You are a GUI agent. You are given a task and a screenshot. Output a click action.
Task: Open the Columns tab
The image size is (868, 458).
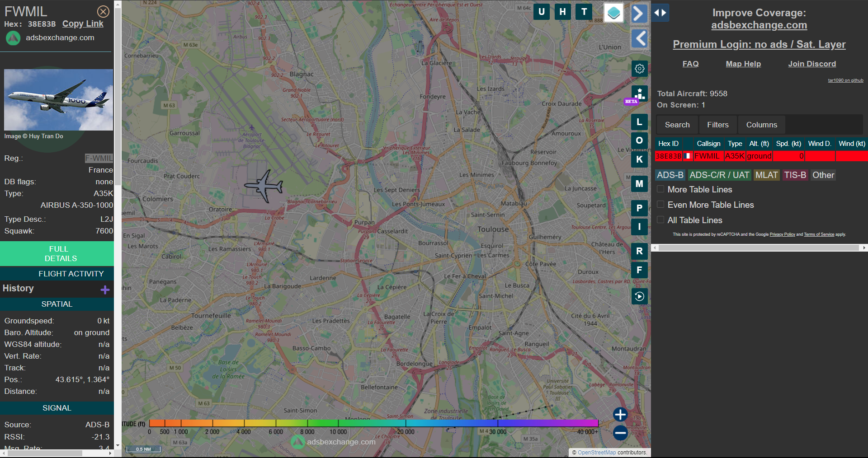(x=761, y=125)
